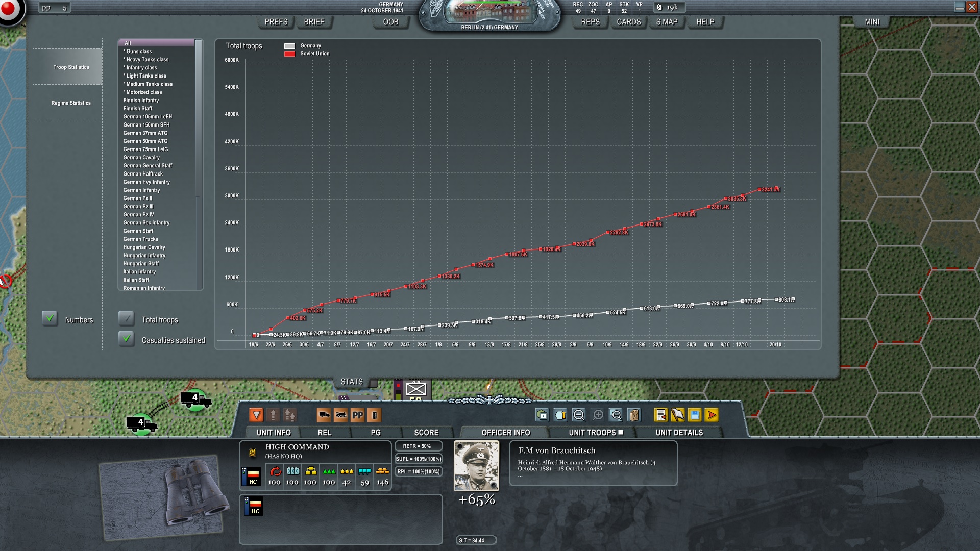This screenshot has height=551, width=980.
Task: Switch to the UNIT INFO tab
Action: coord(274,433)
